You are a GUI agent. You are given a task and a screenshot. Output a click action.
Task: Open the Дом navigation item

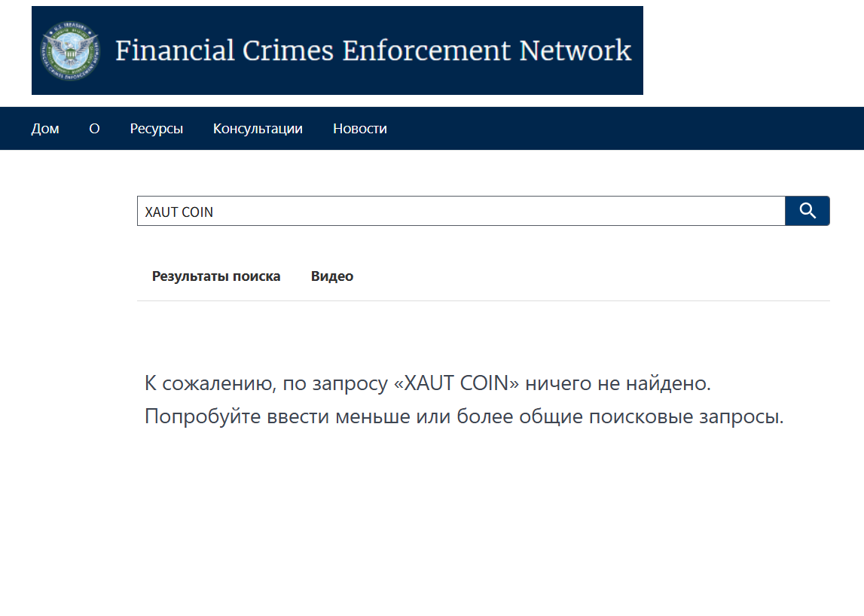click(46, 128)
